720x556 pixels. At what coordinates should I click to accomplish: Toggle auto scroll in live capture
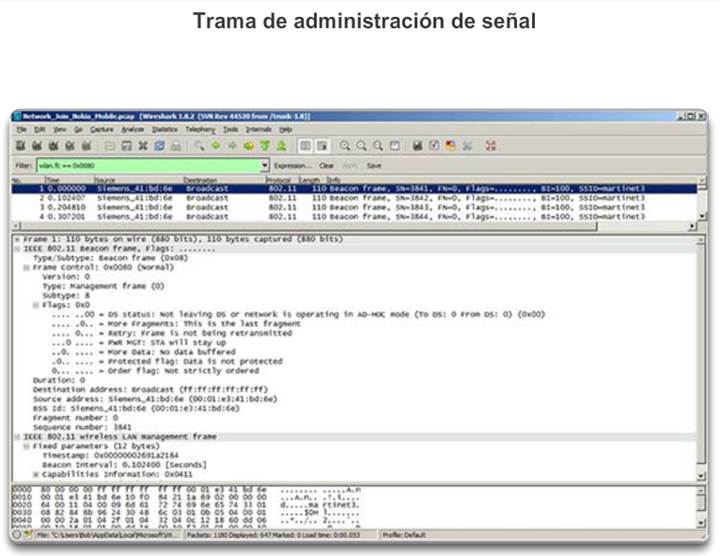tap(322, 146)
